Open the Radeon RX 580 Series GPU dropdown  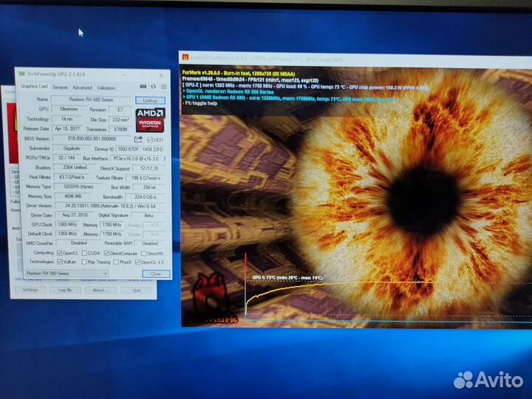tap(67, 273)
